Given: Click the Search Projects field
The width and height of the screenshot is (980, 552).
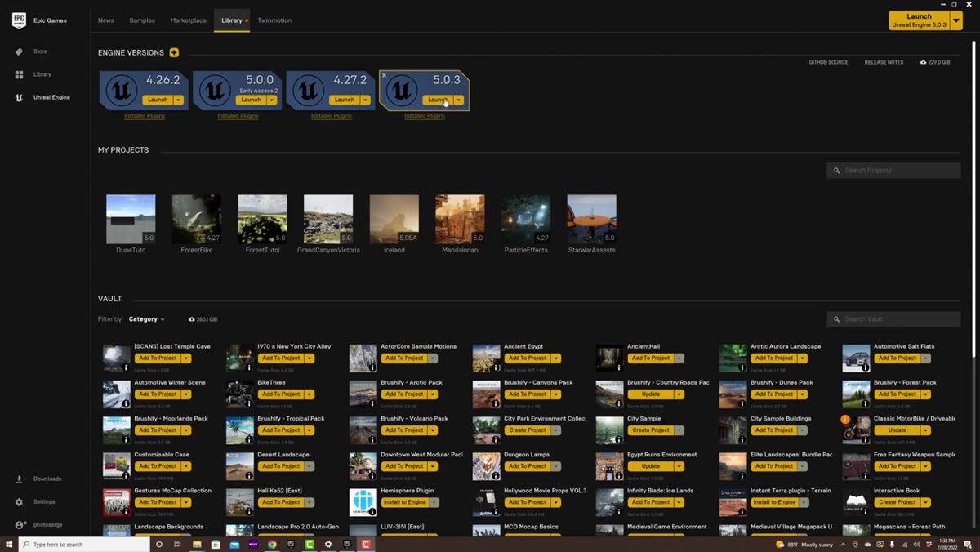Looking at the screenshot, I should pos(893,170).
